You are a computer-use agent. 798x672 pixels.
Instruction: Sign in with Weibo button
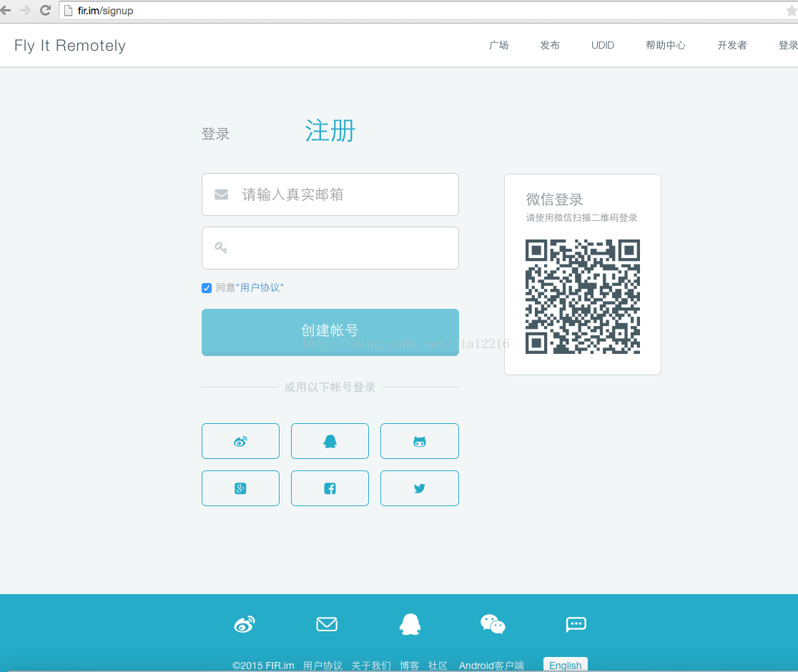[x=241, y=441]
